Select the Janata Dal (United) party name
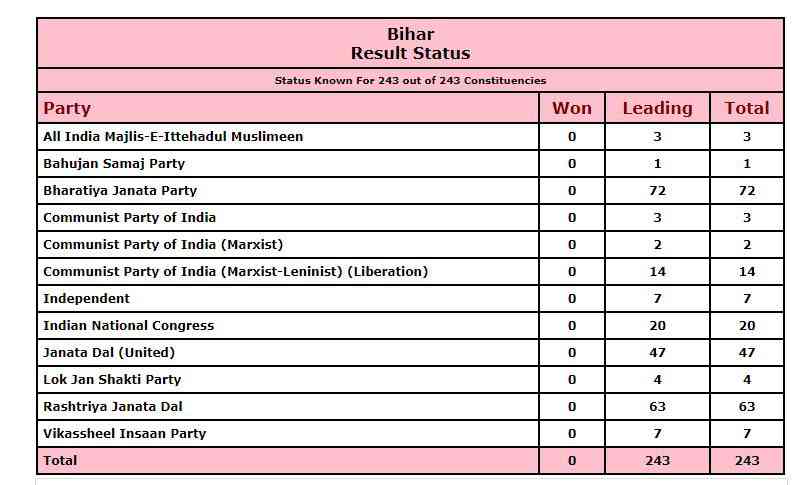This screenshot has width=798, height=485. pos(109,352)
